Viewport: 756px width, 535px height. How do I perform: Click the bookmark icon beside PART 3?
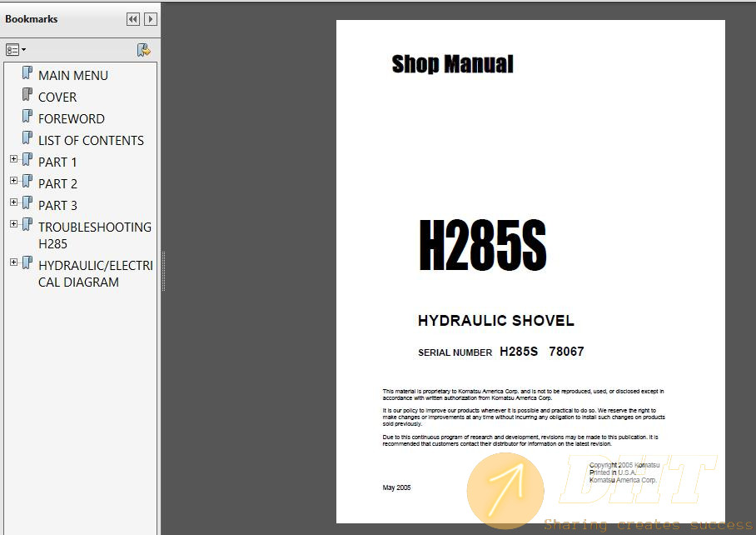click(x=27, y=203)
